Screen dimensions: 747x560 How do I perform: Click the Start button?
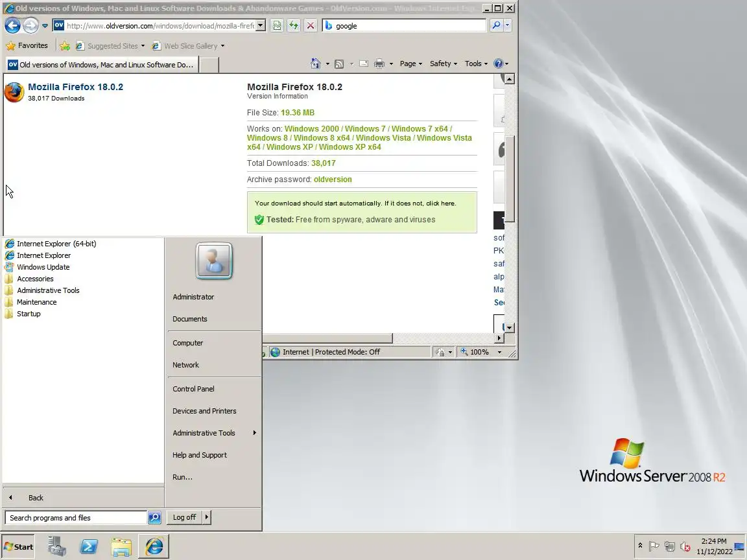click(x=18, y=546)
